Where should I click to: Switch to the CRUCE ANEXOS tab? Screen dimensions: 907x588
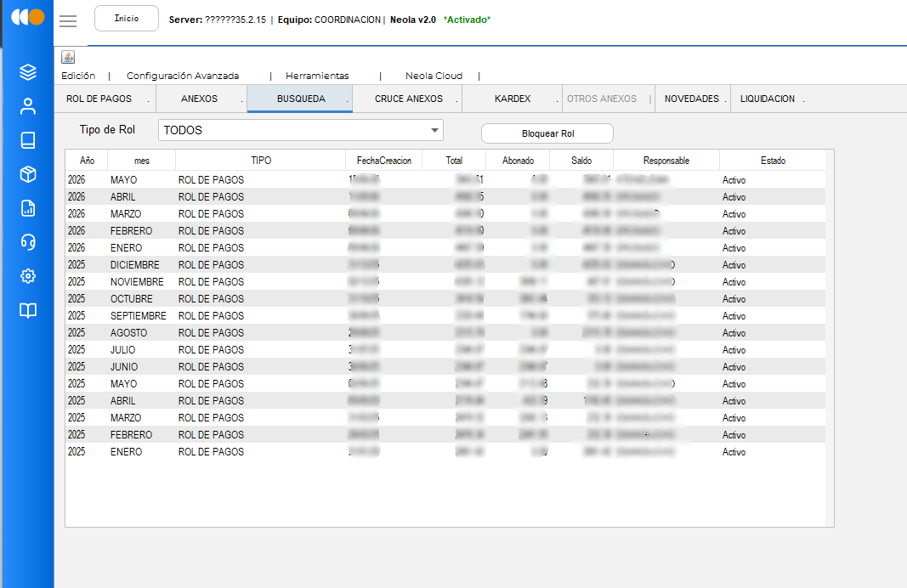click(408, 99)
